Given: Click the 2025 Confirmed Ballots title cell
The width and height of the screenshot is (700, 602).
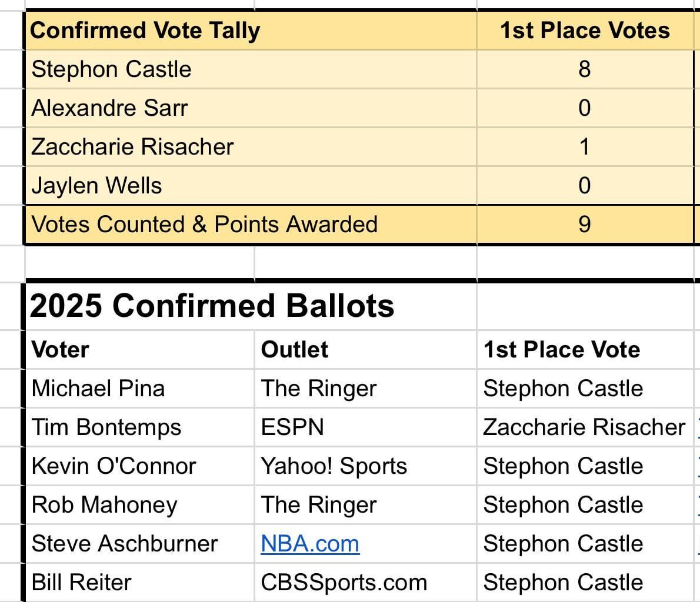Looking at the screenshot, I should (x=212, y=306).
